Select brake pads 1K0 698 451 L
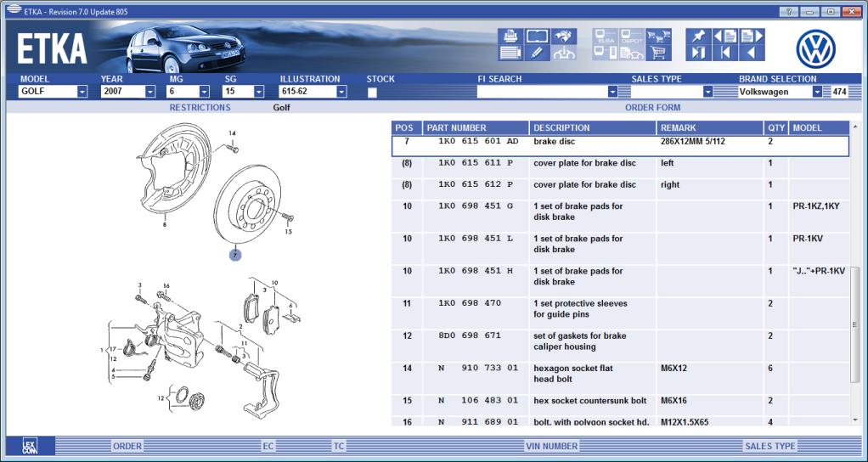The image size is (868, 462). pyautogui.click(x=620, y=249)
